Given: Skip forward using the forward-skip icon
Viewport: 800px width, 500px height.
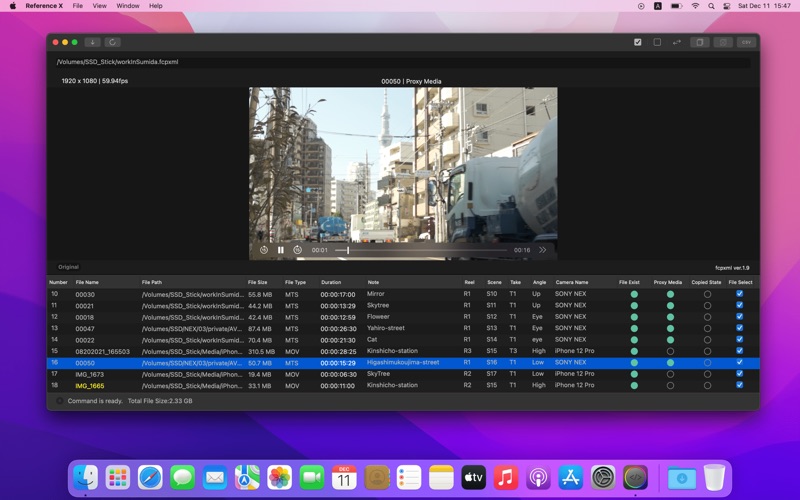Looking at the screenshot, I should click(297, 250).
